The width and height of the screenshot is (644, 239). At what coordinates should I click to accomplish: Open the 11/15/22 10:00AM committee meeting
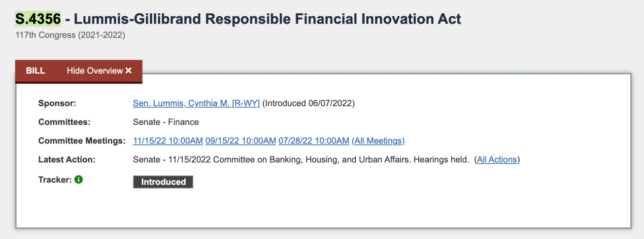[x=167, y=141]
